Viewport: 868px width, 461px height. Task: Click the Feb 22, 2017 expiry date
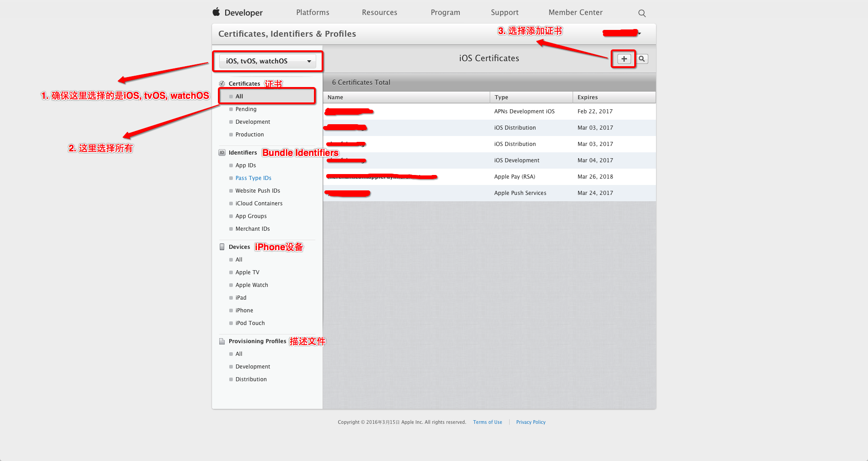595,112
